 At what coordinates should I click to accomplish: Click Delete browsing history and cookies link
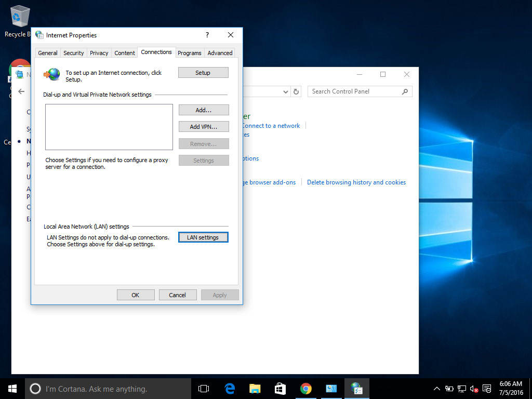pos(356,182)
